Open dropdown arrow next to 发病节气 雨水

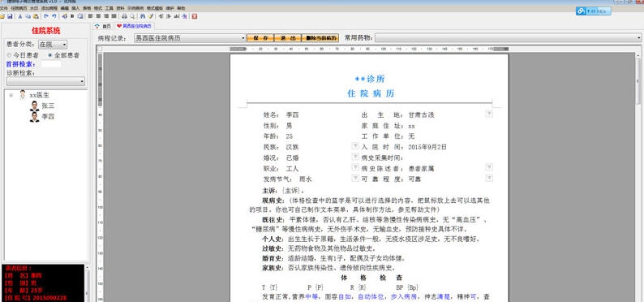pos(355,178)
